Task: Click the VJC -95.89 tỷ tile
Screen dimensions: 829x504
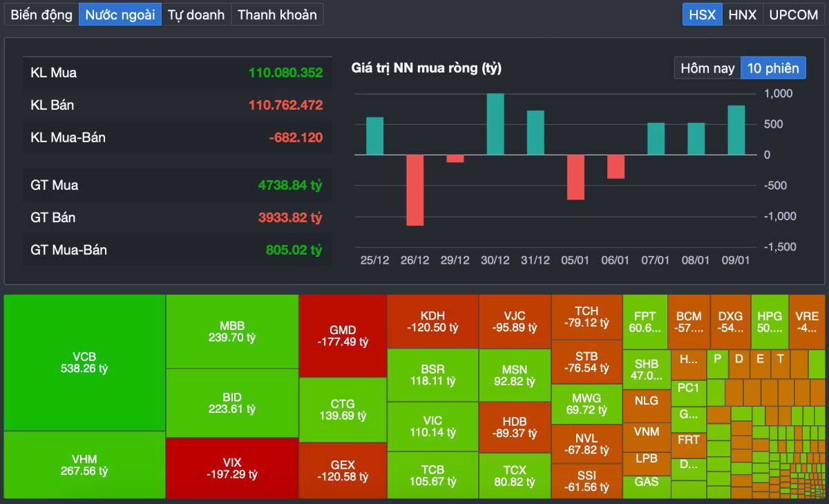Action: [515, 322]
